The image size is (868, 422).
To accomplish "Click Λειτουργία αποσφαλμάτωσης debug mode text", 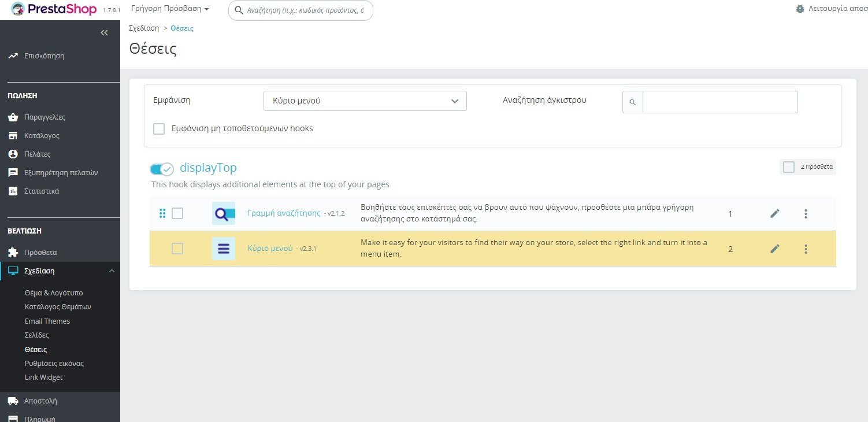I will pos(838,9).
